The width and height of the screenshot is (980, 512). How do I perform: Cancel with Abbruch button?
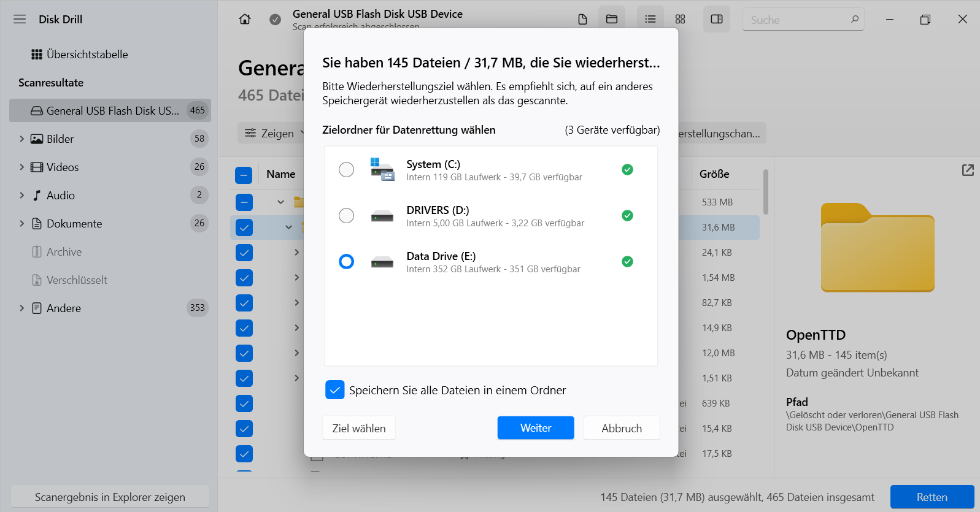point(622,428)
